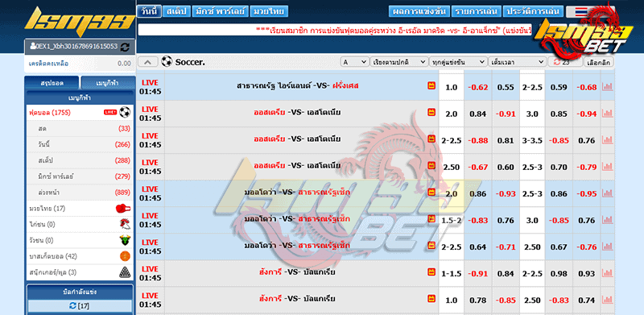
Task: Click live TV icon in ออสเตรีย row with handicap 2.50
Action: click(x=431, y=165)
